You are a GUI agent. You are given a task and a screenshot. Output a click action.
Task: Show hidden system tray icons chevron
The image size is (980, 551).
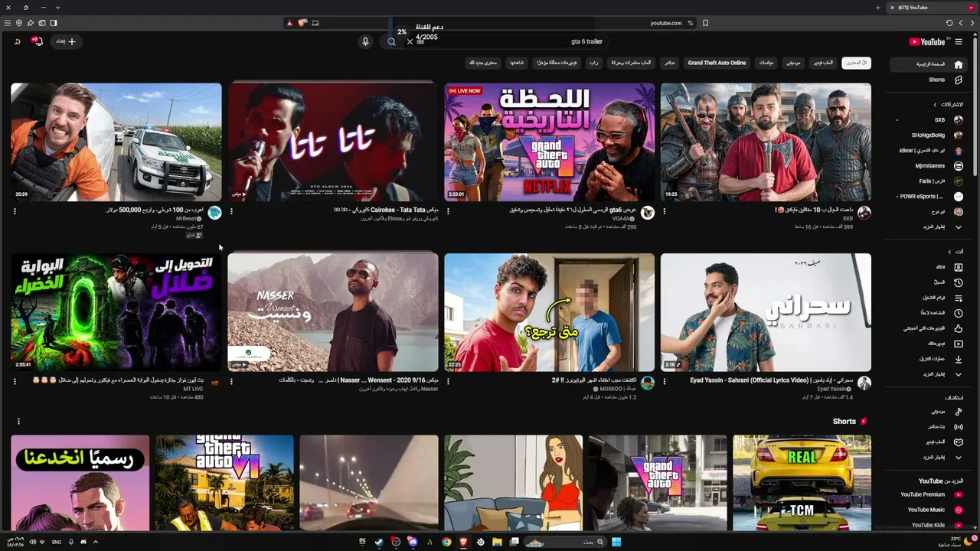pyautogui.click(x=96, y=542)
